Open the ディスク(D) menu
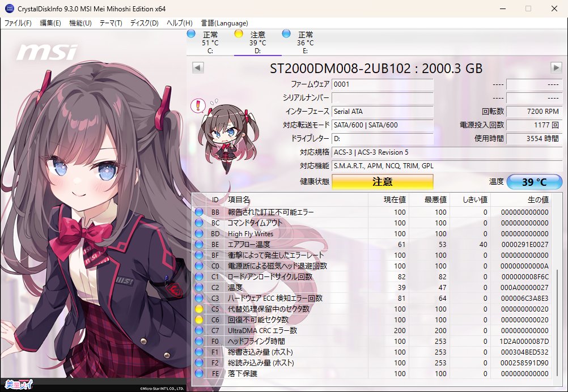This screenshot has height=392, width=568. [144, 23]
